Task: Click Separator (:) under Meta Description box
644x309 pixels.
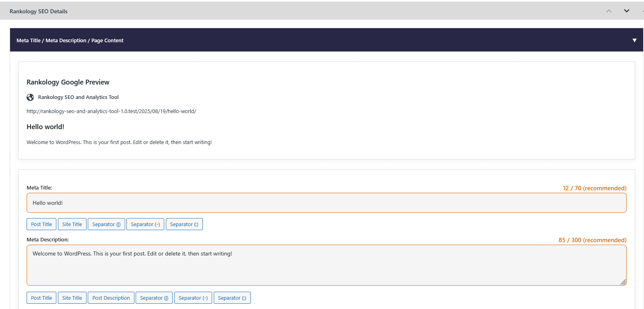Action: (232, 298)
